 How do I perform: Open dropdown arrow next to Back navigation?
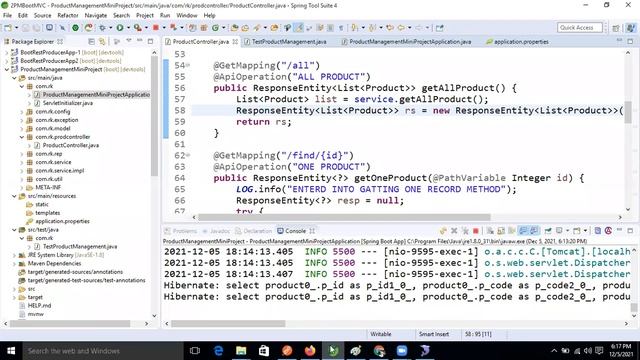click(x=409, y=28)
